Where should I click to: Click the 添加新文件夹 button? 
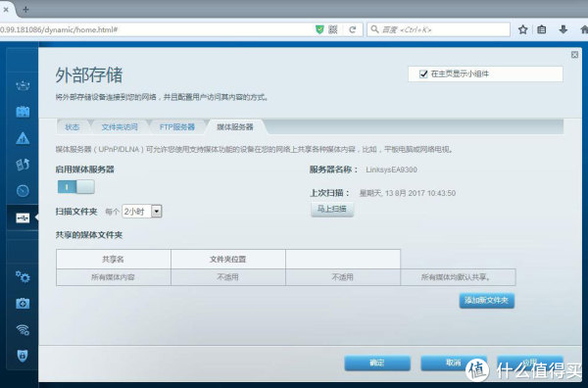[x=487, y=301]
